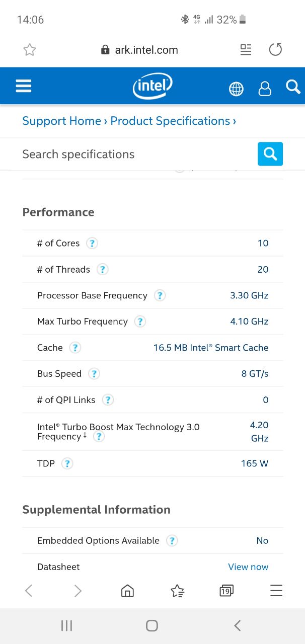Show help tooltip for TDP

pyautogui.click(x=67, y=464)
